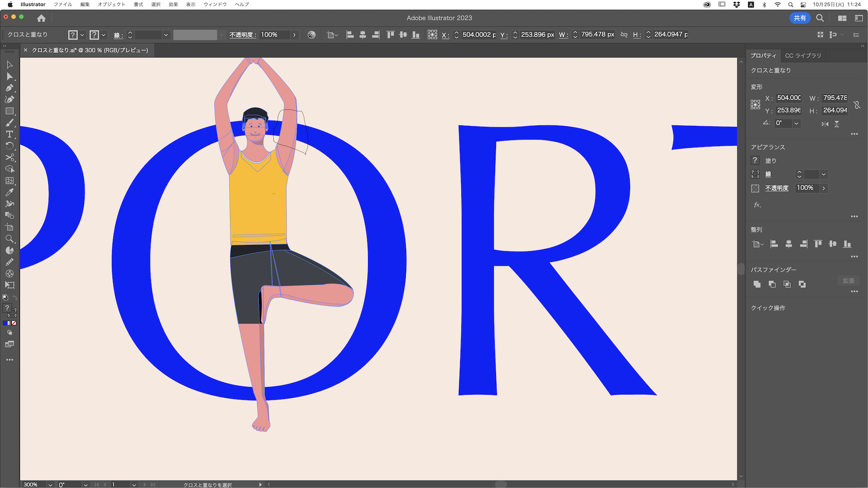Select the Type tool
The image size is (868, 488).
(10, 134)
